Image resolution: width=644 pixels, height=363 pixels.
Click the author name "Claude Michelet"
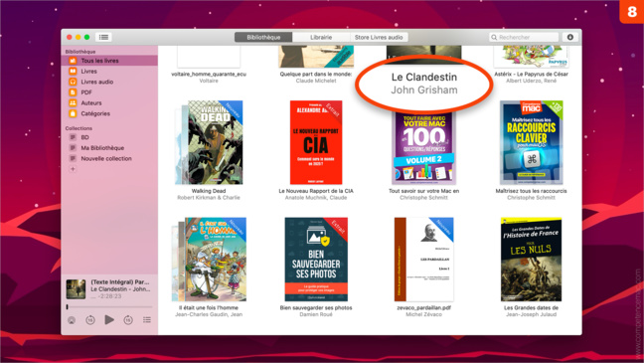(x=316, y=81)
